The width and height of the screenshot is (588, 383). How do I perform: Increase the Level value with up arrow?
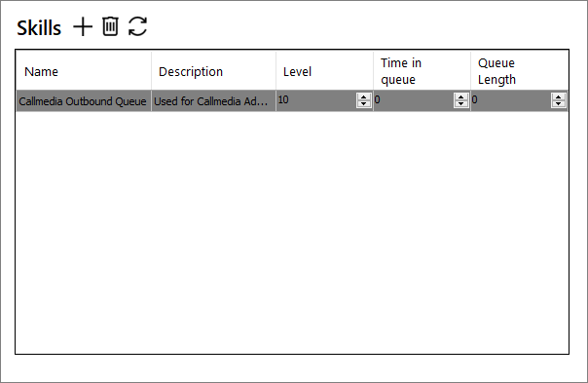tap(363, 96)
